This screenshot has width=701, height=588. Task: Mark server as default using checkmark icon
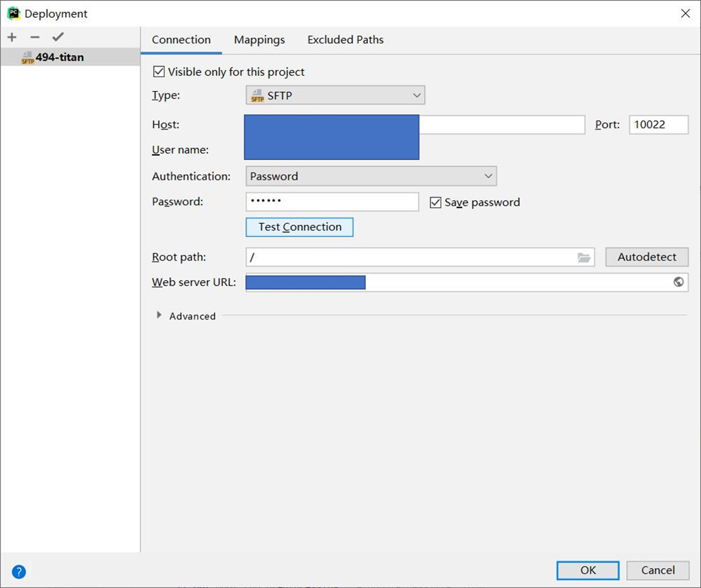pos(58,37)
